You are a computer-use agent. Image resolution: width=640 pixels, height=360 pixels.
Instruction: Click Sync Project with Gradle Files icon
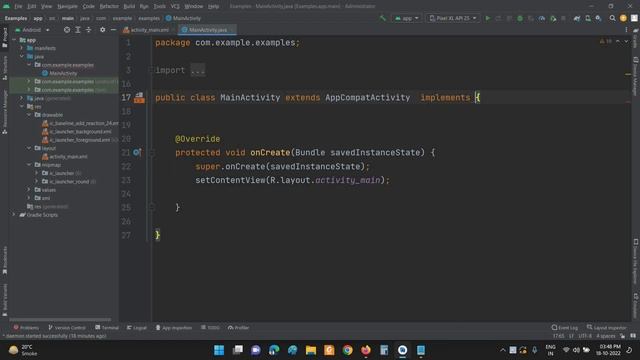click(577, 18)
